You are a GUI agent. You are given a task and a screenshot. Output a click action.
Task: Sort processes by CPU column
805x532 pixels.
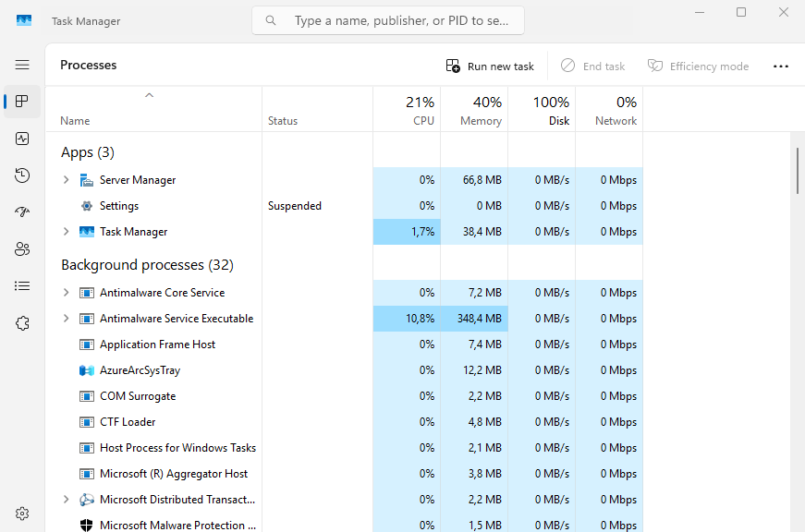[x=407, y=110]
